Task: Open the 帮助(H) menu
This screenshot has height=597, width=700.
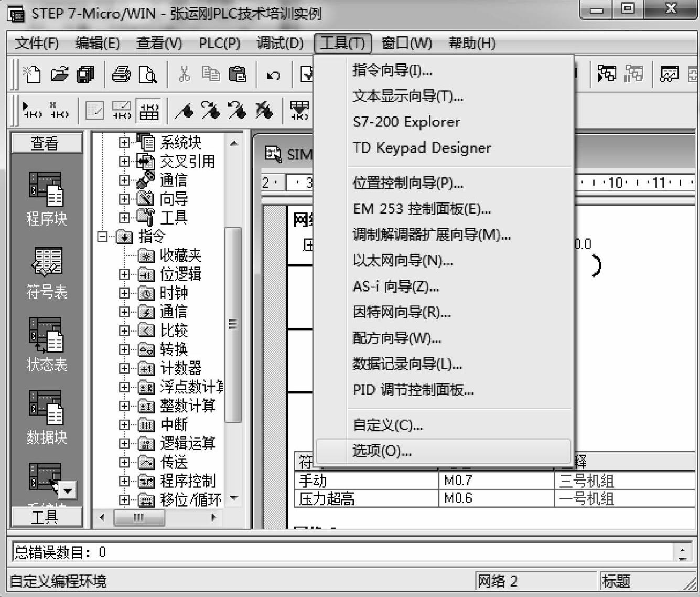Action: tap(472, 43)
